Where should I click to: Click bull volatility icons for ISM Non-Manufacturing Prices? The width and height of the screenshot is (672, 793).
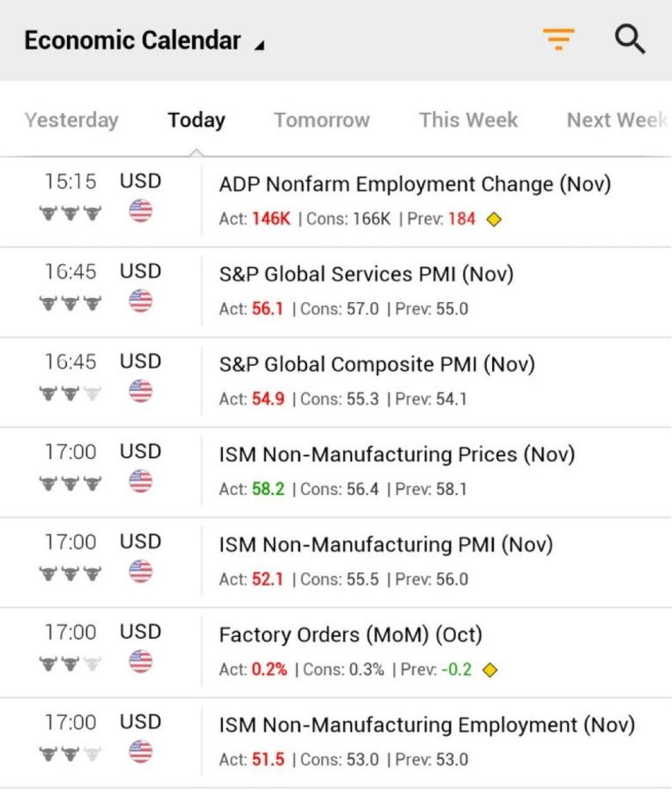pos(71,481)
